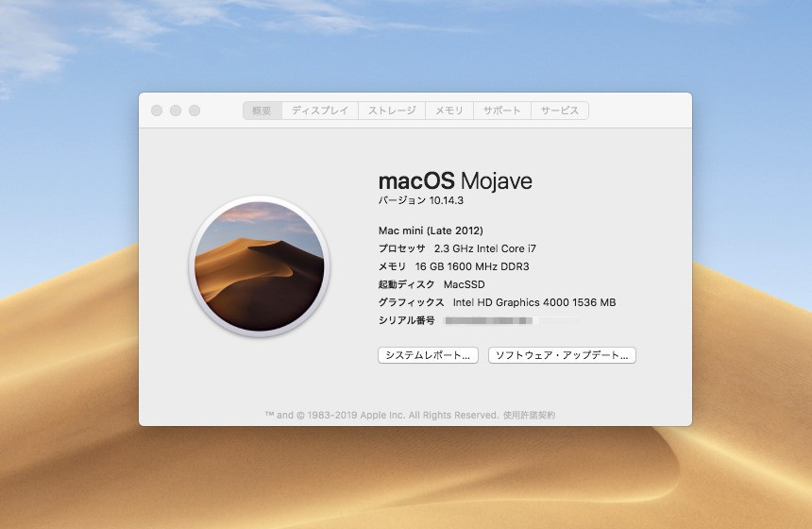Screen dimensions: 812x529
Task: Click the 16 GB 1600 MHz DDR3 value
Action: pos(472,266)
